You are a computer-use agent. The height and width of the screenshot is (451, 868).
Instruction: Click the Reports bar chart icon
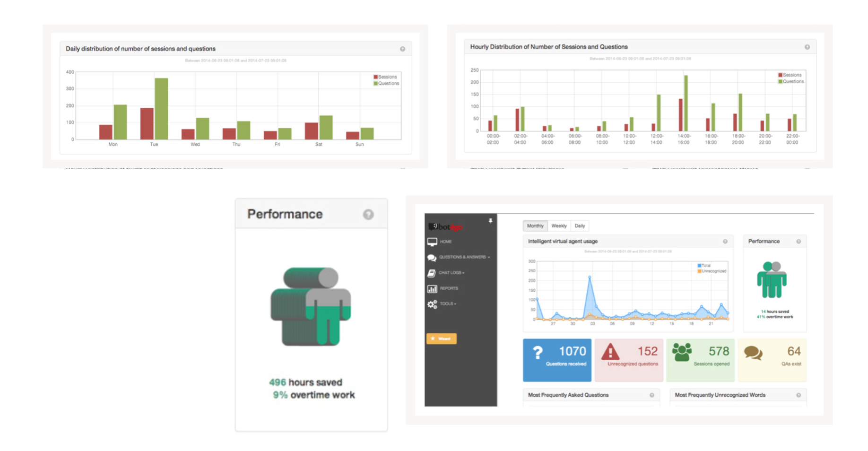coord(432,288)
